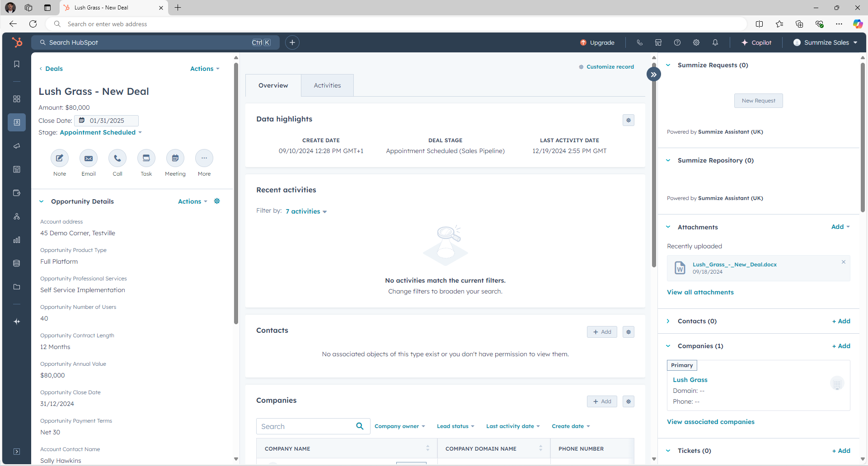
Task: Open the Breeze AI sparkle icon in sidebar
Action: click(x=17, y=322)
